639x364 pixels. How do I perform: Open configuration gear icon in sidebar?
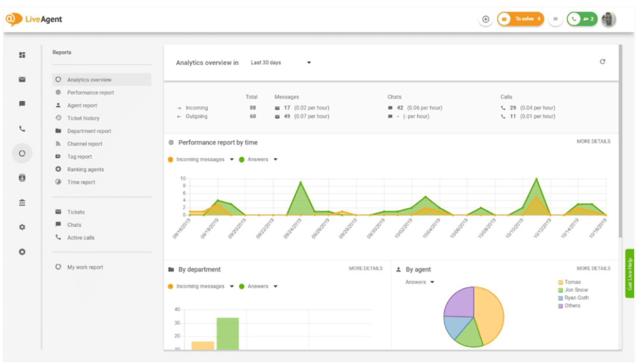(x=22, y=227)
